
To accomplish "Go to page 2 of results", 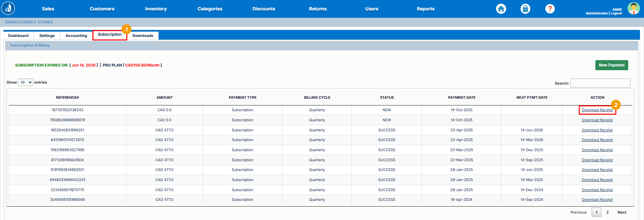I will click(607, 212).
